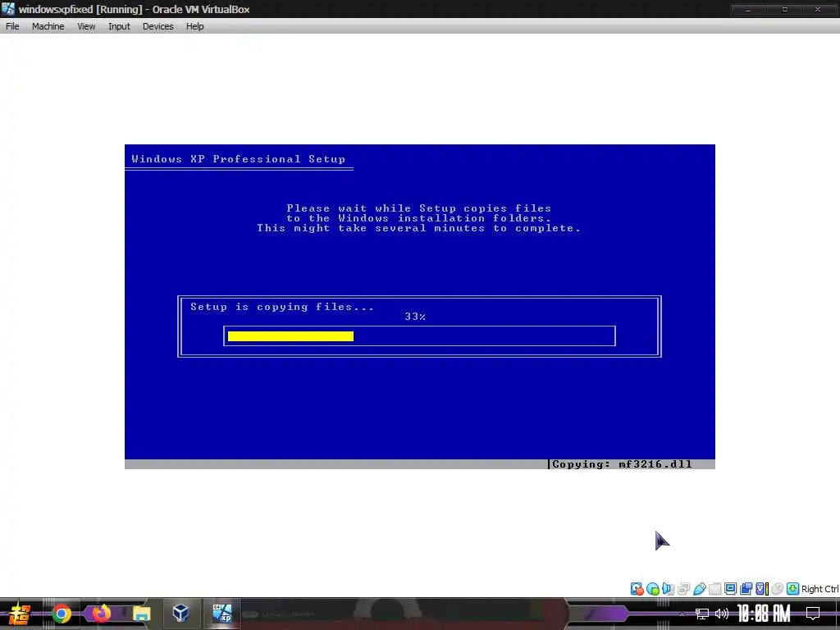Maximize the VirtualBox window
Screen dimensions: 840x630
pyautogui.click(x=785, y=9)
